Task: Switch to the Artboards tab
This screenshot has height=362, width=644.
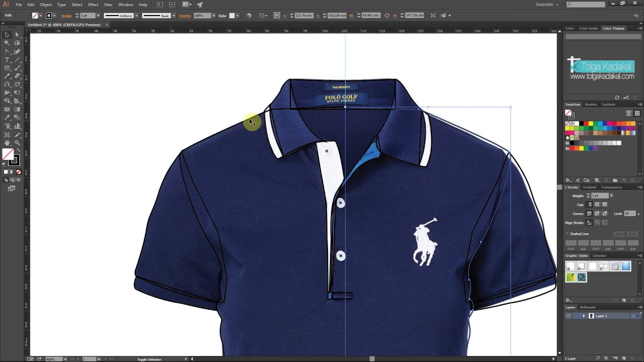Action: pos(588,307)
